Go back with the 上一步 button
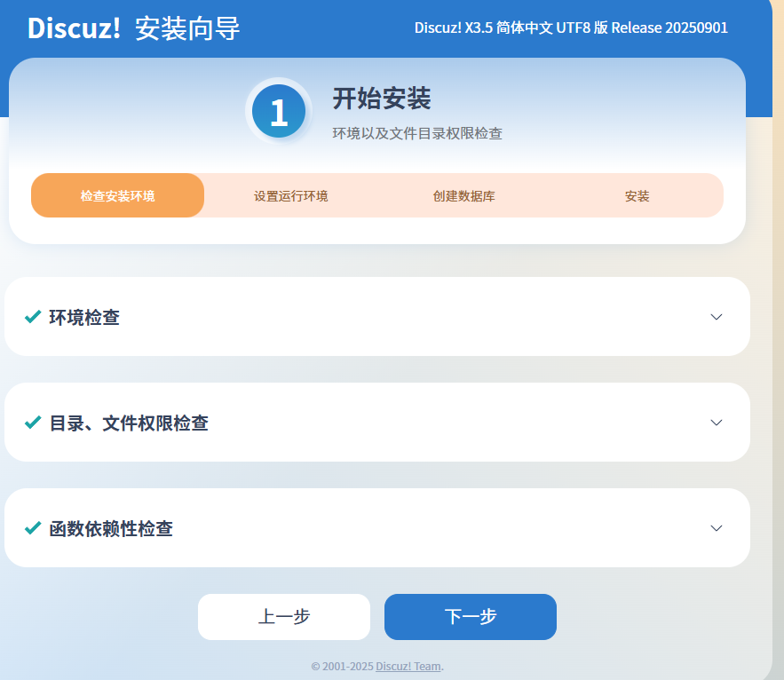The height and width of the screenshot is (680, 784). point(284,617)
